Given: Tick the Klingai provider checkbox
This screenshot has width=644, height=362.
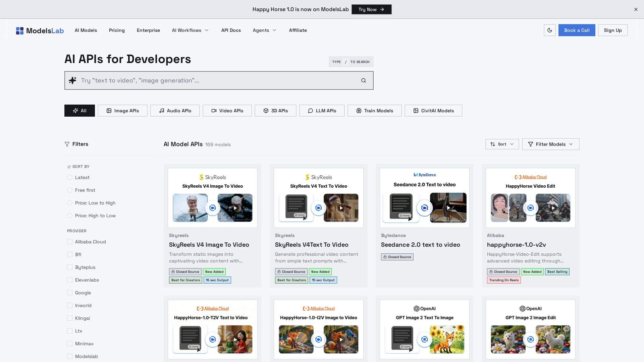Looking at the screenshot, I should pos(70,318).
